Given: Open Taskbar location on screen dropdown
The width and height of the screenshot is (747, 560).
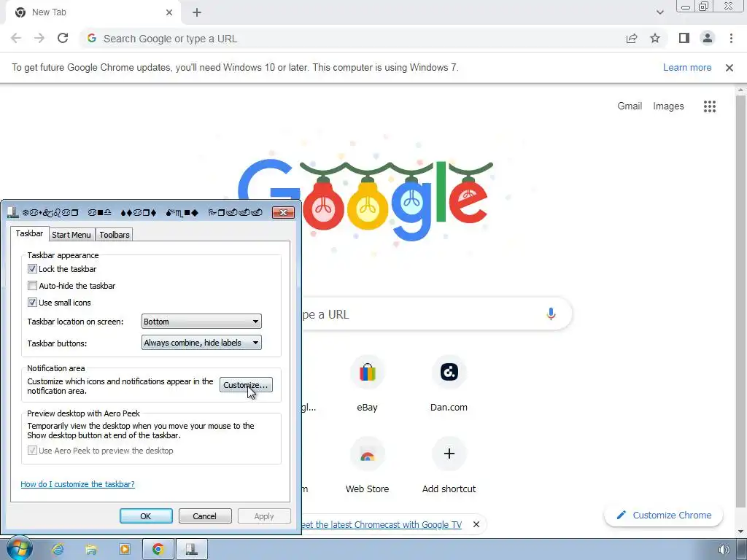Looking at the screenshot, I should 201,322.
